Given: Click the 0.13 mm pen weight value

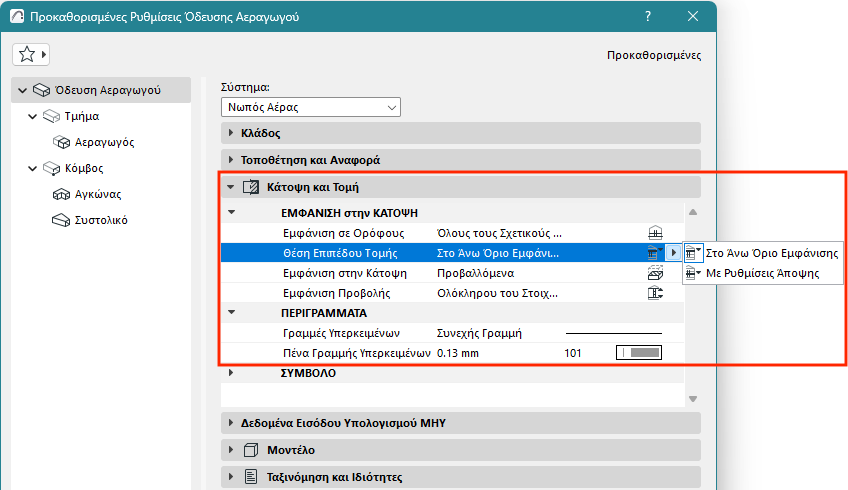Looking at the screenshot, I should coord(458,353).
